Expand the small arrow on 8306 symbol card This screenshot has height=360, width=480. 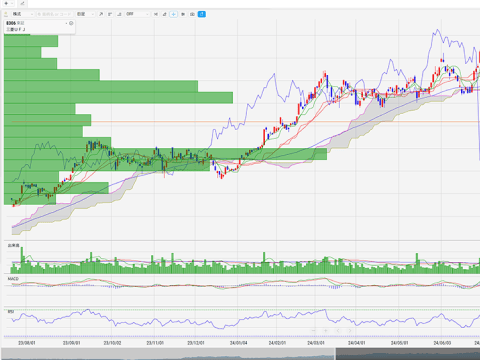click(66, 23)
